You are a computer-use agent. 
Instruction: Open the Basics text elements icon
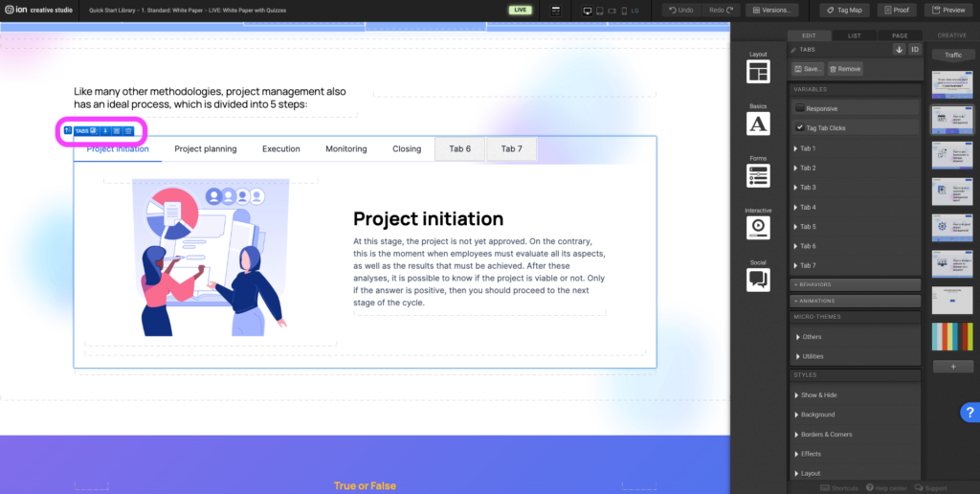(758, 123)
